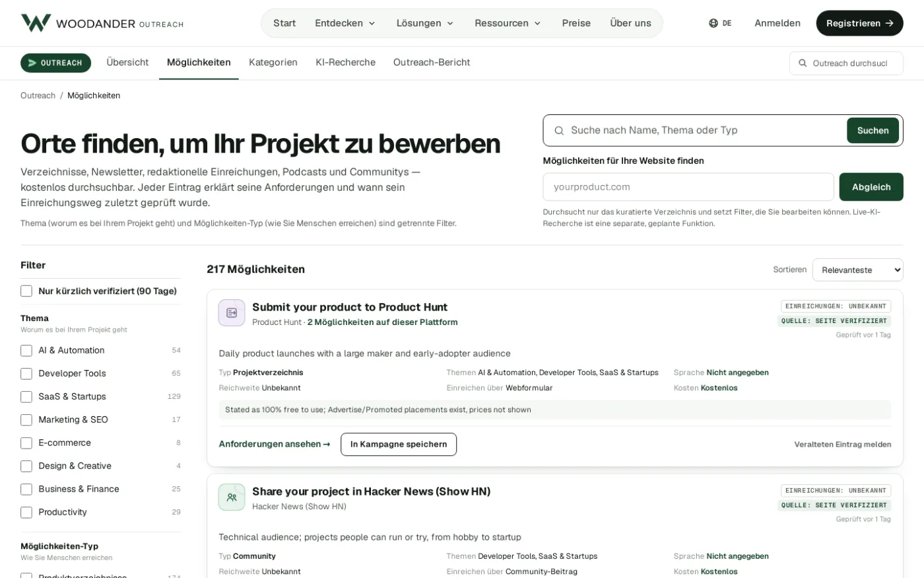
Task: Click magnifier icon in main search field
Action: coord(559,131)
